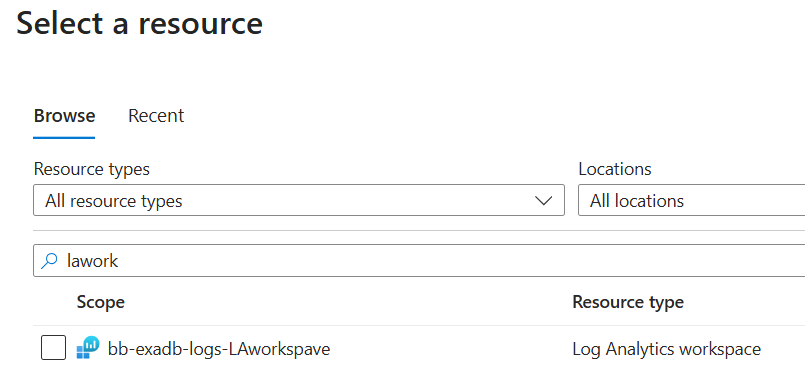The height and width of the screenshot is (367, 805).
Task: Click 'Log Analytics workspace' resource type cell
Action: (x=666, y=349)
